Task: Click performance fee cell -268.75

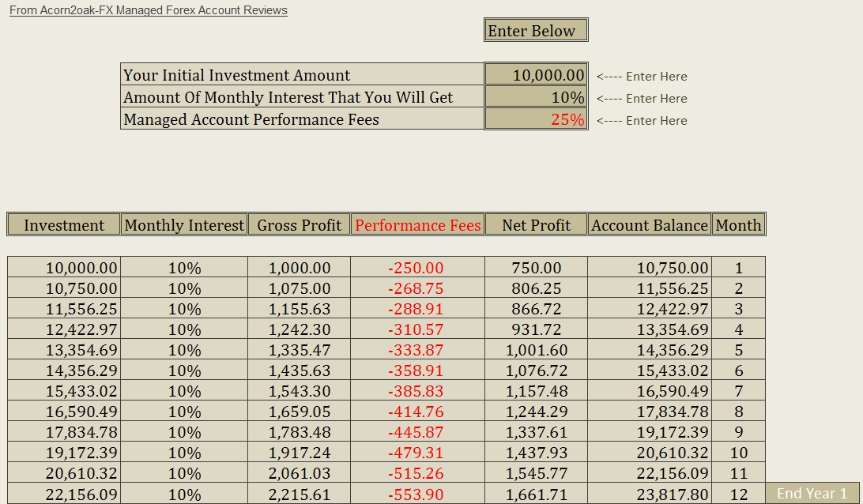Action: click(x=418, y=288)
